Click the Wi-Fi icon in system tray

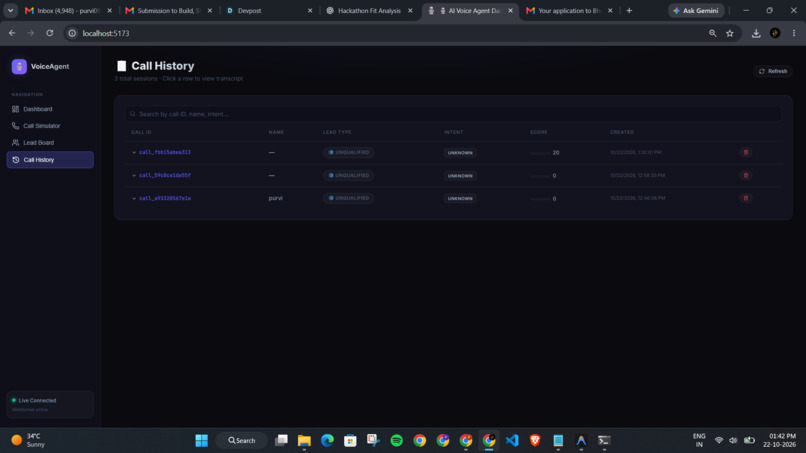[x=719, y=441]
